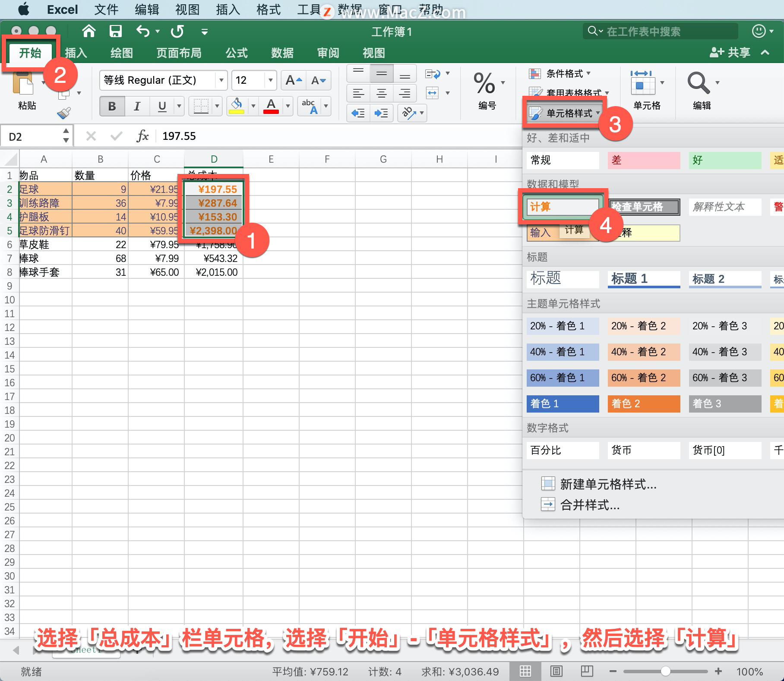Image resolution: width=784 pixels, height=681 pixels.
Task: Open the font name dropdown
Action: tap(221, 80)
